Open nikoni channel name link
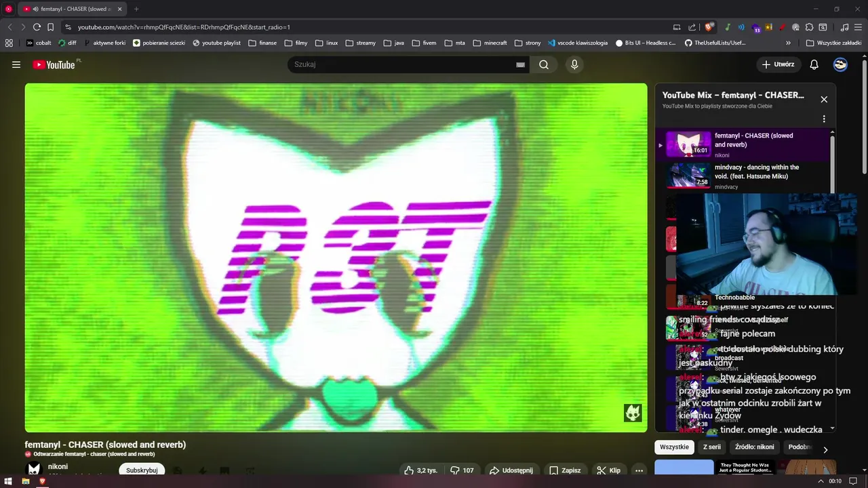This screenshot has height=488, width=868. tap(58, 466)
